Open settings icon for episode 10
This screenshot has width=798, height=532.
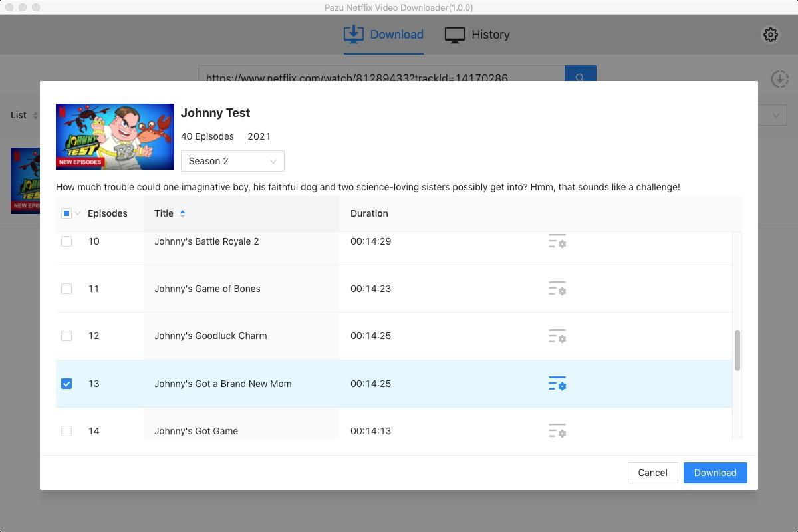[557, 241]
